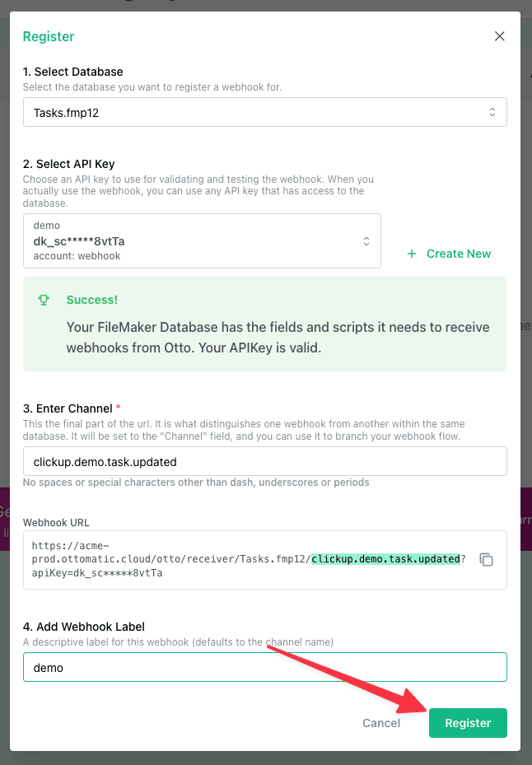Click the Success message panel
This screenshot has width=532, height=765.
[x=264, y=324]
